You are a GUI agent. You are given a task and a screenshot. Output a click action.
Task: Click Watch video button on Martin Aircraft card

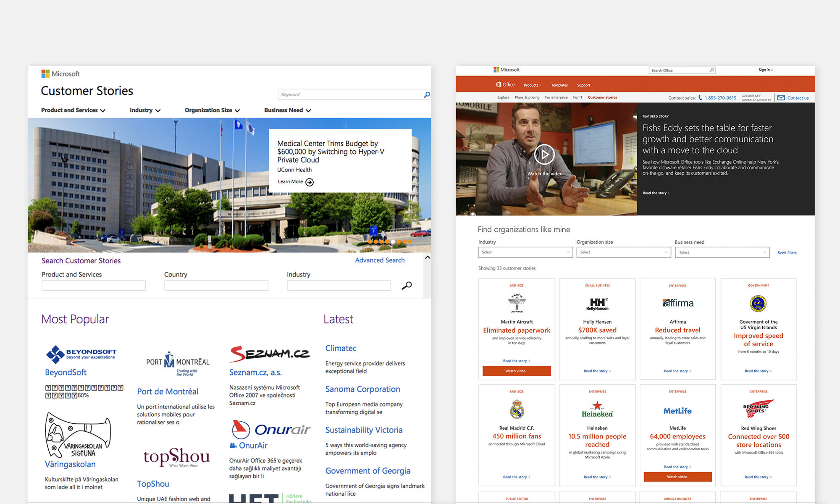(x=517, y=371)
